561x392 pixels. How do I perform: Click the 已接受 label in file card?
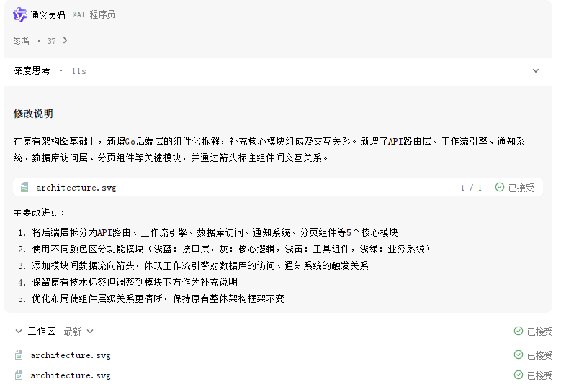pos(521,188)
